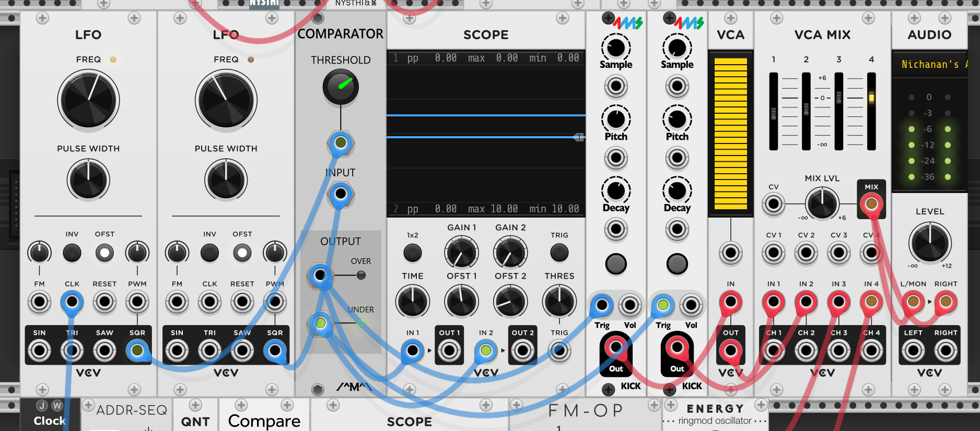This screenshot has height=431, width=980.
Task: Click Scope OFST 1 knob
Action: click(461, 302)
